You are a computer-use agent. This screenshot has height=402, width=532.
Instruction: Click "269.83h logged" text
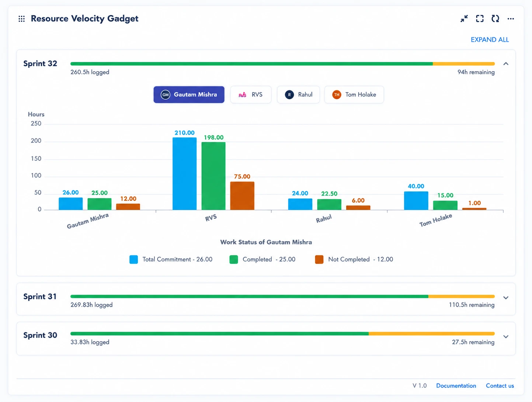(x=91, y=305)
